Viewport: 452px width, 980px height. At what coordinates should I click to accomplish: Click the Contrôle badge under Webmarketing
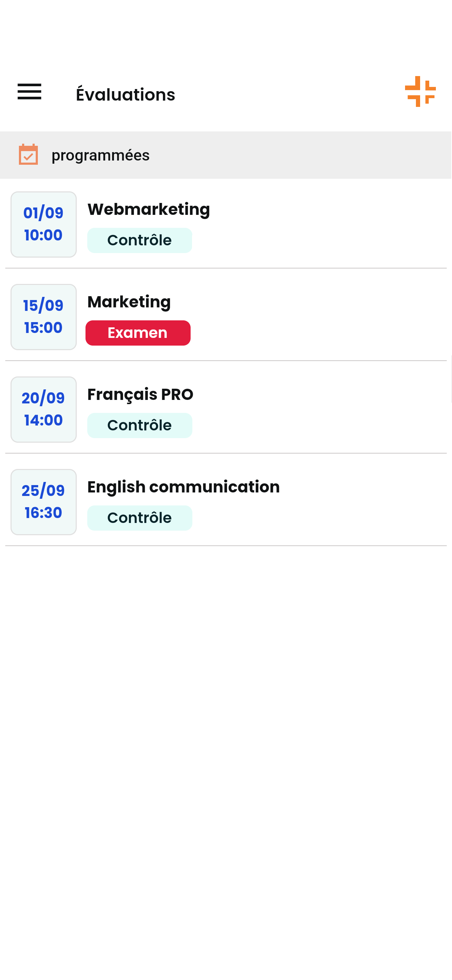pos(139,240)
